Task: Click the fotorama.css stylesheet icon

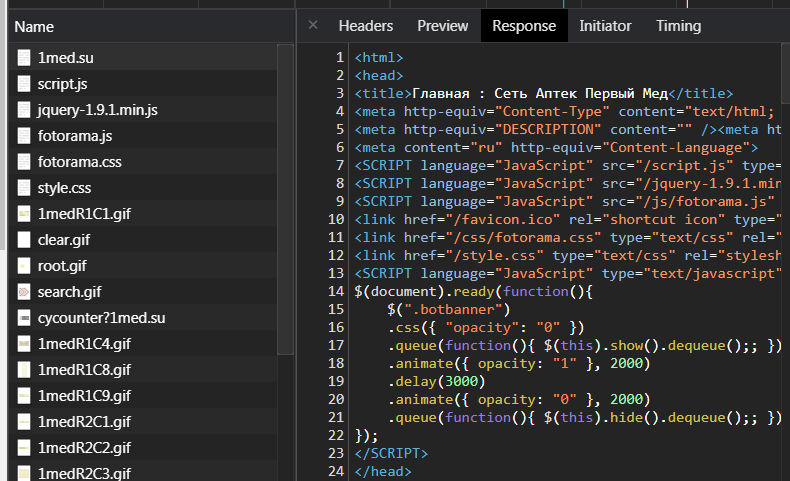Action: (24, 162)
